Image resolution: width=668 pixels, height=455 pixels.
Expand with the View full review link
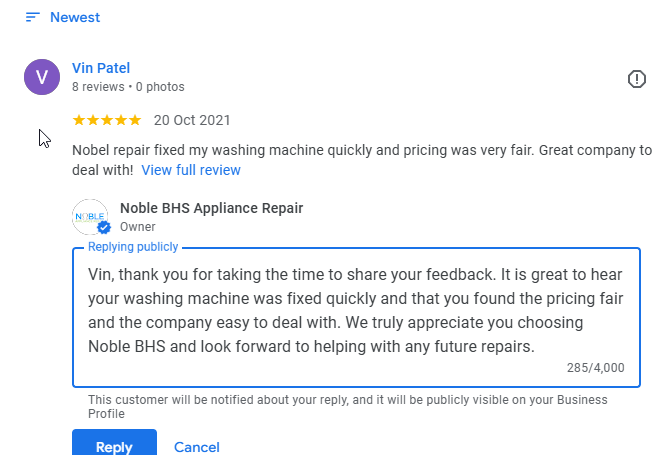coord(191,170)
